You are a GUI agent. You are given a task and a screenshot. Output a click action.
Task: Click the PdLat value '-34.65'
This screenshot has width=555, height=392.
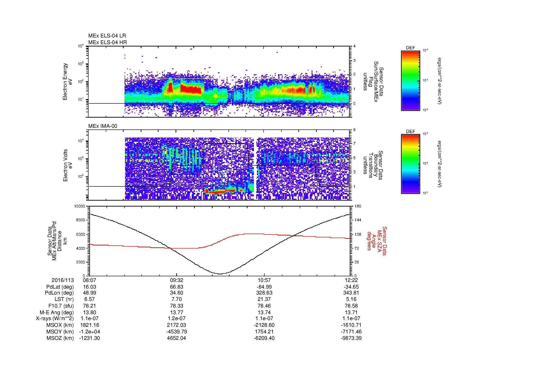tap(352, 287)
